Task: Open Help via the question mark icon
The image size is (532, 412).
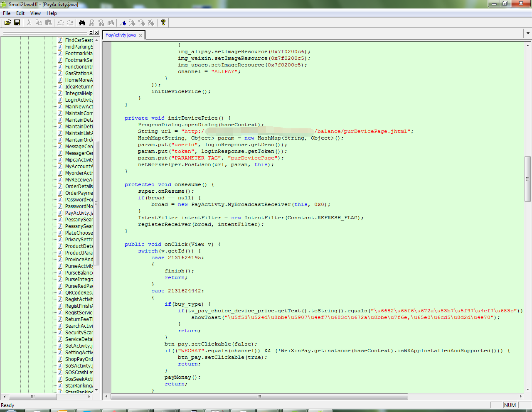Action: (x=163, y=23)
